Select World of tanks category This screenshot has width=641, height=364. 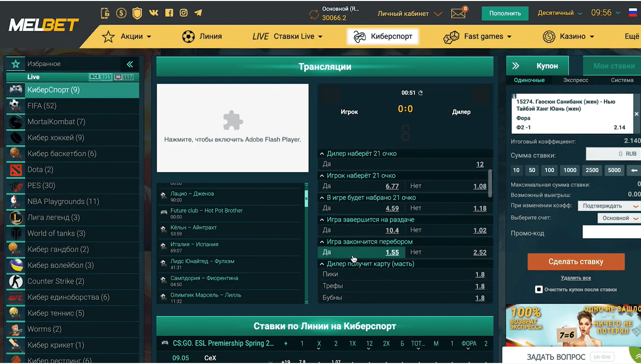click(72, 233)
